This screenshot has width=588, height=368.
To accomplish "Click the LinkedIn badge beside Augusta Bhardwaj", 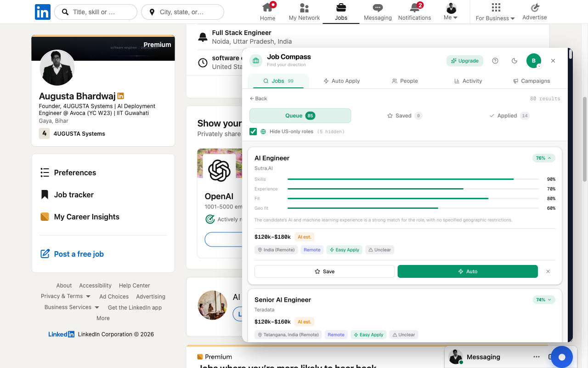I will click(x=121, y=96).
